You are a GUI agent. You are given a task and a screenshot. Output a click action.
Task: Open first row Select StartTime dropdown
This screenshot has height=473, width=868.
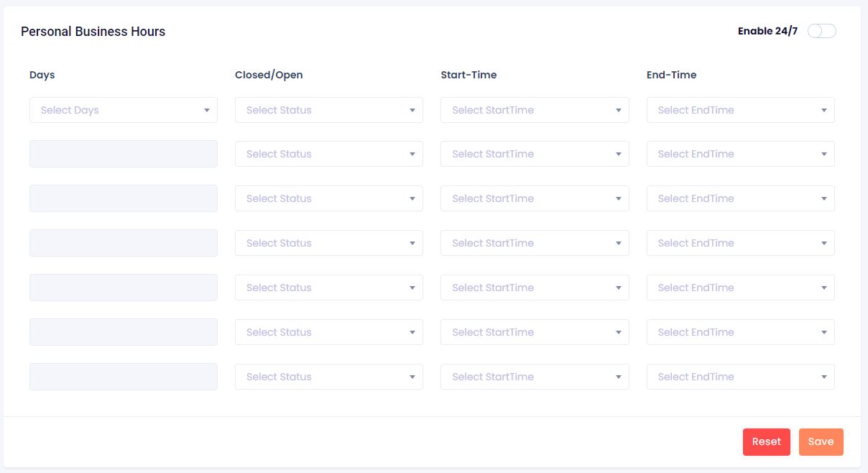coord(534,110)
